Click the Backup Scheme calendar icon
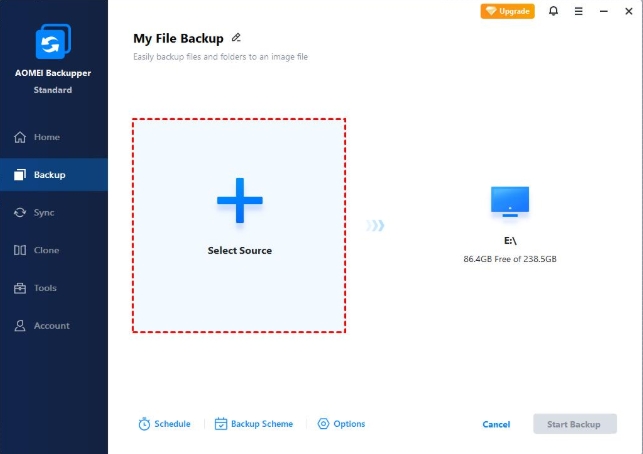Image resolution: width=643 pixels, height=454 pixels. [x=221, y=424]
